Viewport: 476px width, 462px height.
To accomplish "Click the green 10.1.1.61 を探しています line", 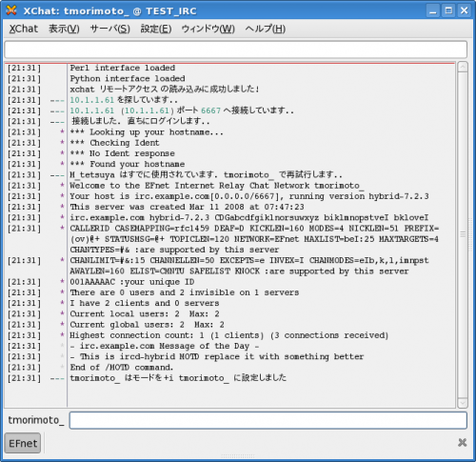I will point(124,100).
